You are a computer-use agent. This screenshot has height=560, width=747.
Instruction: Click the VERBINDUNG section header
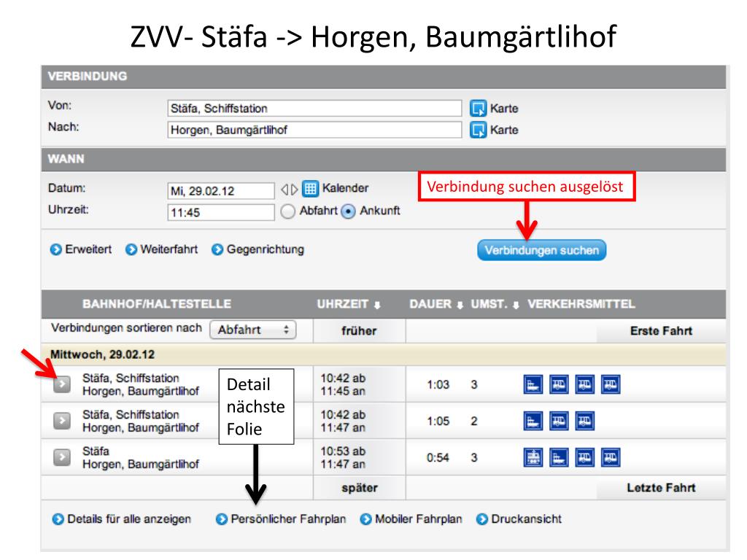click(x=383, y=77)
